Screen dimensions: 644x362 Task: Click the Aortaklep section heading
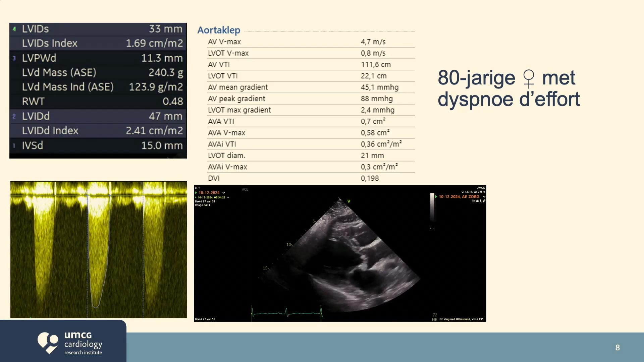click(x=219, y=30)
